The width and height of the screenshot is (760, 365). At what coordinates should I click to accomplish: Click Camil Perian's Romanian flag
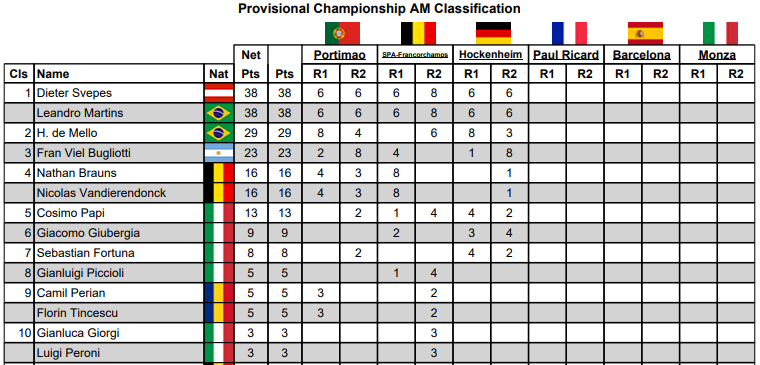pos(219,293)
